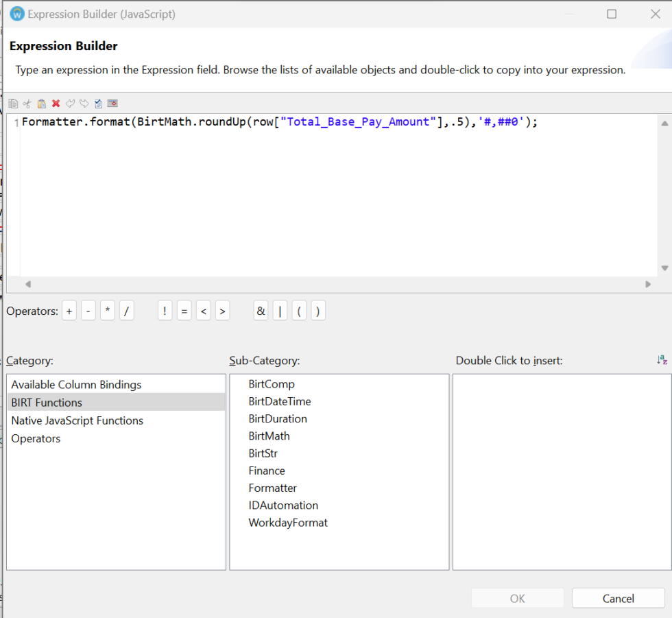The width and height of the screenshot is (672, 618).
Task: Select Available Column Bindings category
Action: pos(75,384)
